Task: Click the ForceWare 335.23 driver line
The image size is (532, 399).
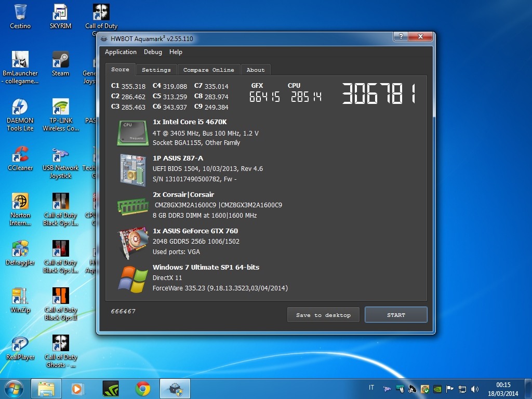Action: click(220, 288)
